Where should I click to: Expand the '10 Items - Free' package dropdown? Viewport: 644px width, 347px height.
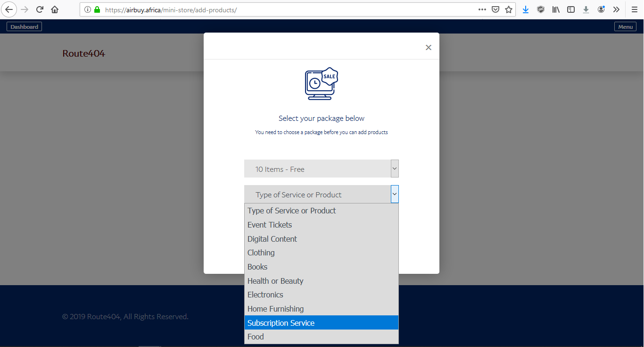pyautogui.click(x=395, y=169)
